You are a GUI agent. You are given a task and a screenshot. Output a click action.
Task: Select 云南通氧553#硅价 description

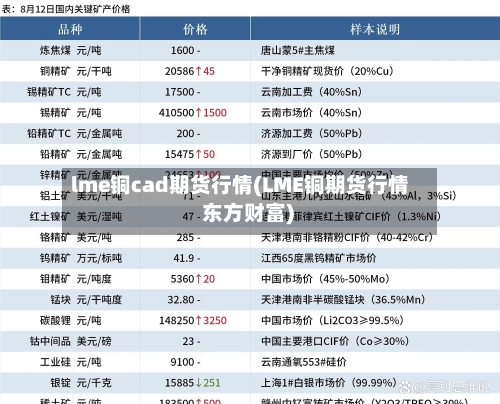point(304,362)
